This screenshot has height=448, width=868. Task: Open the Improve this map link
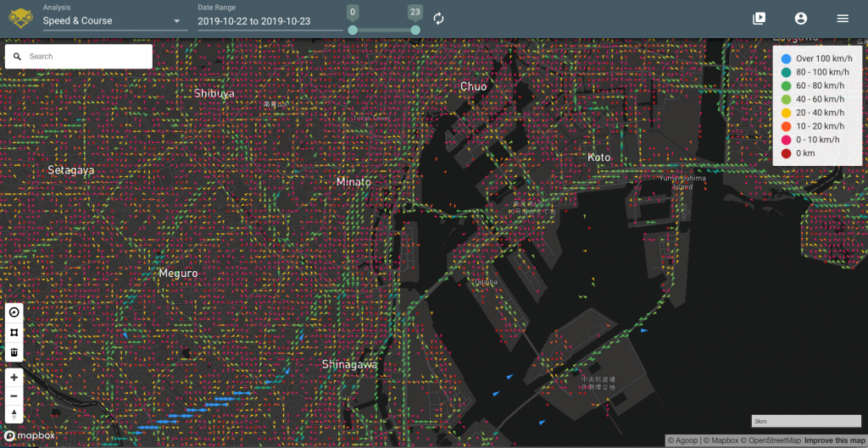(834, 440)
